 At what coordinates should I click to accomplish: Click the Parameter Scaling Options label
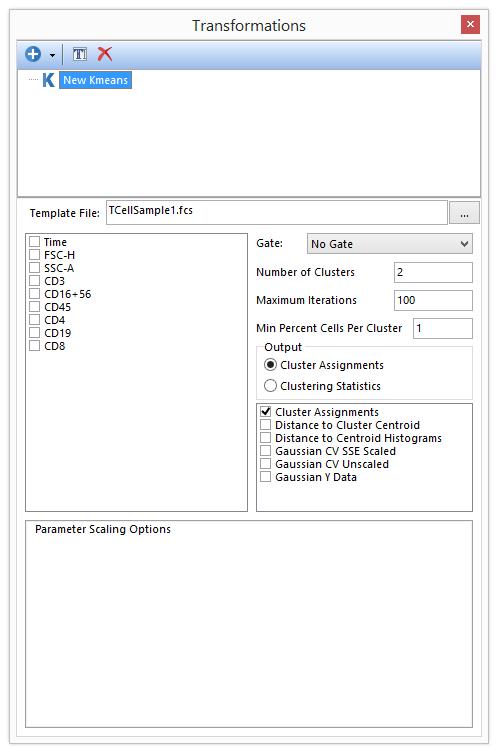tap(103, 529)
